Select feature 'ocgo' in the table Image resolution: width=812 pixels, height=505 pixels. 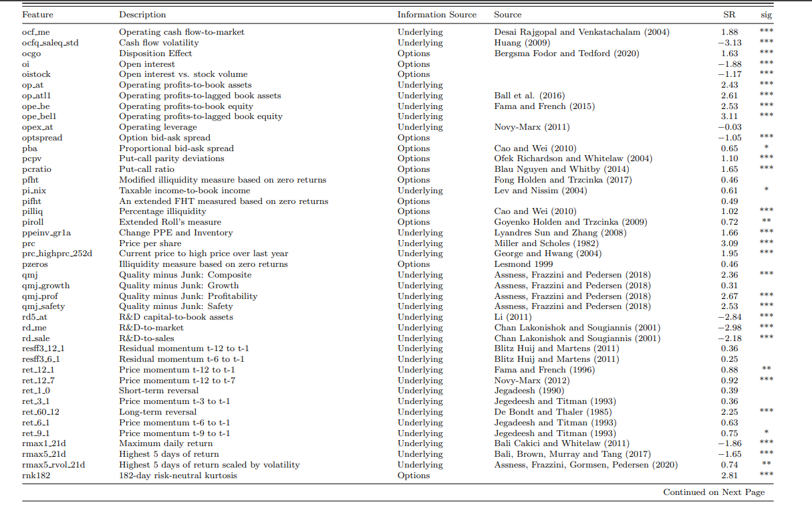click(31, 54)
